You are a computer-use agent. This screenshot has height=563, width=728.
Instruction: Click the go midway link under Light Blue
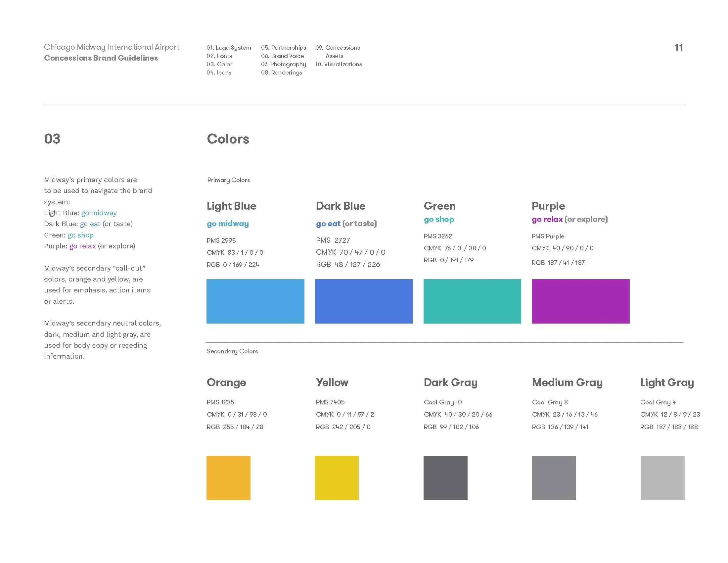coord(228,224)
